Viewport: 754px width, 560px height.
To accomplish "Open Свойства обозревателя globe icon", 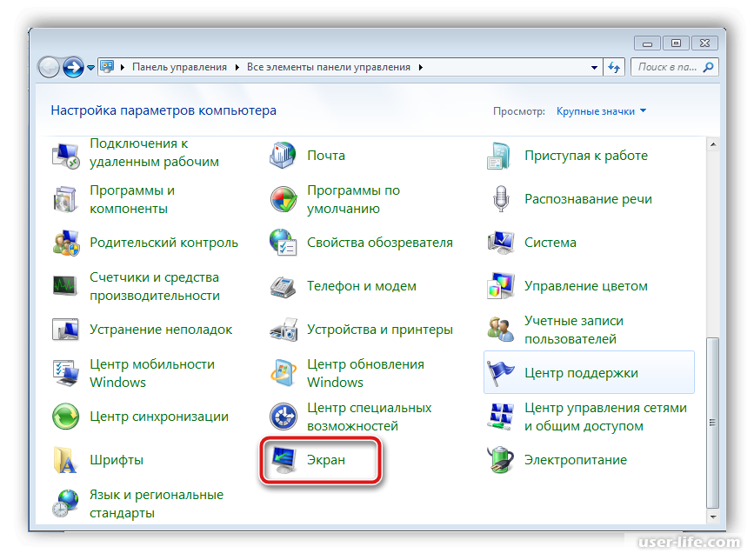I will [x=284, y=243].
